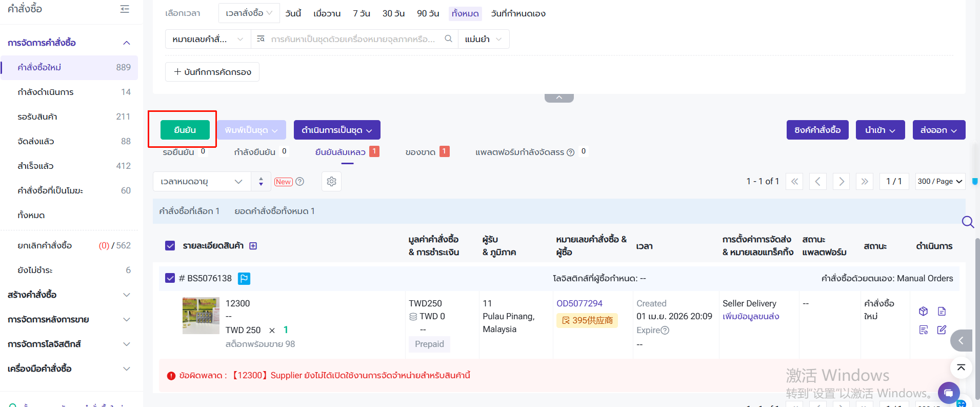
Task: Switch to the ของขาด tab
Action: coord(421,152)
